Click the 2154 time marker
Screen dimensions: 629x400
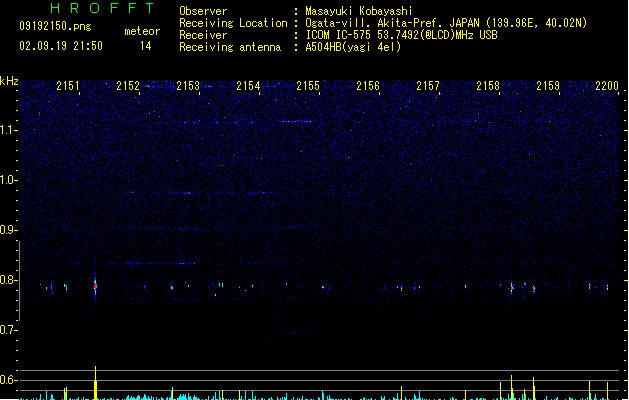pos(248,86)
